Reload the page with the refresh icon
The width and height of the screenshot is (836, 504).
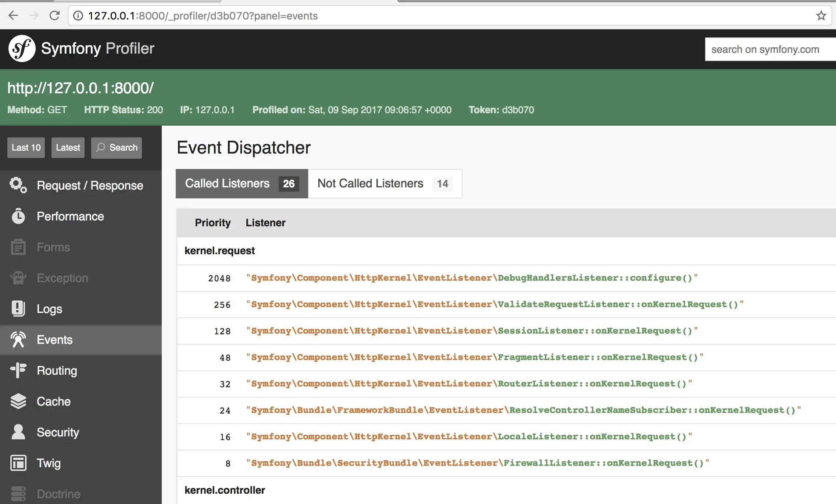tap(54, 15)
